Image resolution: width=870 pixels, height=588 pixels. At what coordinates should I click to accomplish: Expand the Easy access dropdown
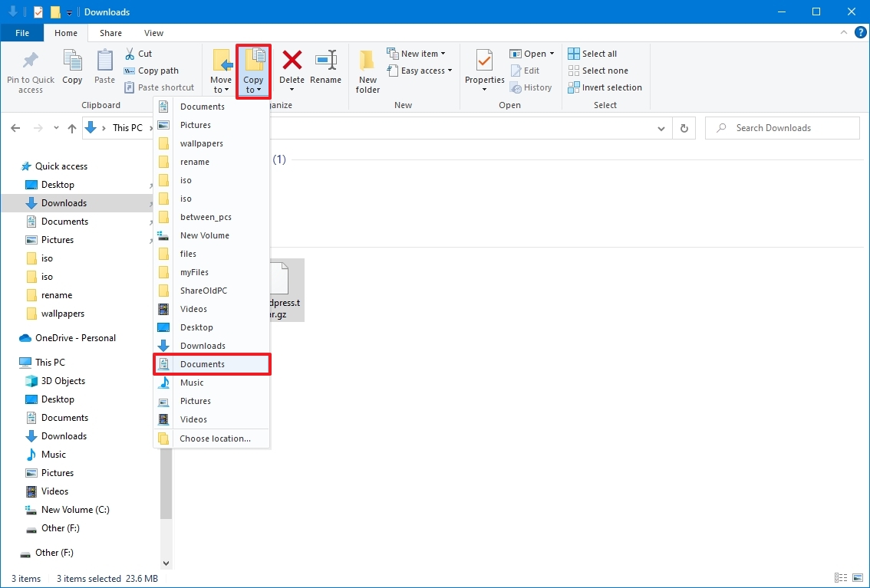click(x=420, y=71)
